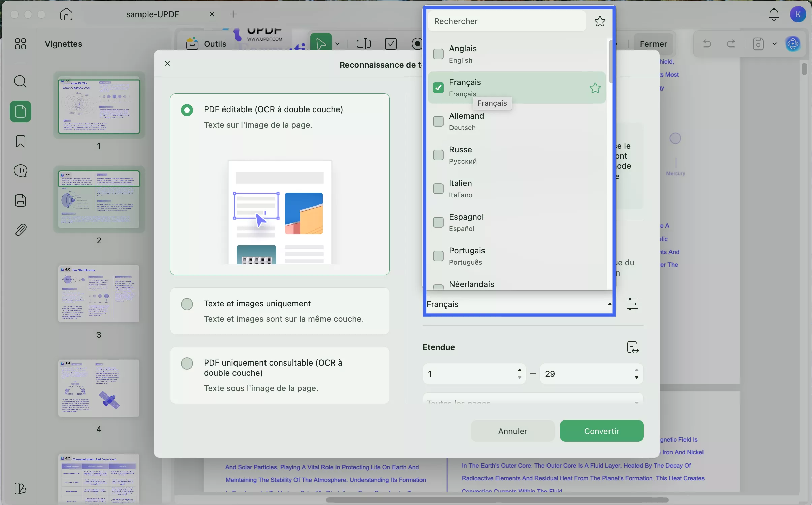Select PDF uniquement consultable radio option
The height and width of the screenshot is (505, 812).
(x=187, y=364)
